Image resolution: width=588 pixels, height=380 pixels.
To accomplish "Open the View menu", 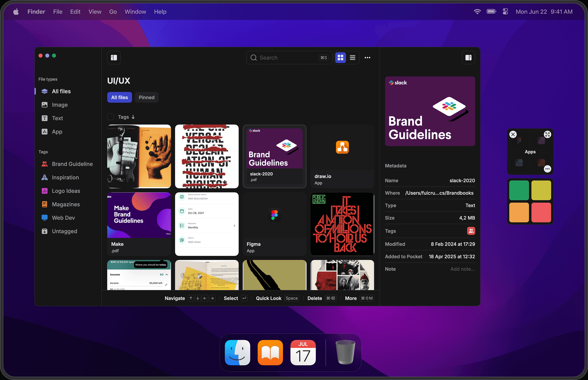I will pos(95,12).
